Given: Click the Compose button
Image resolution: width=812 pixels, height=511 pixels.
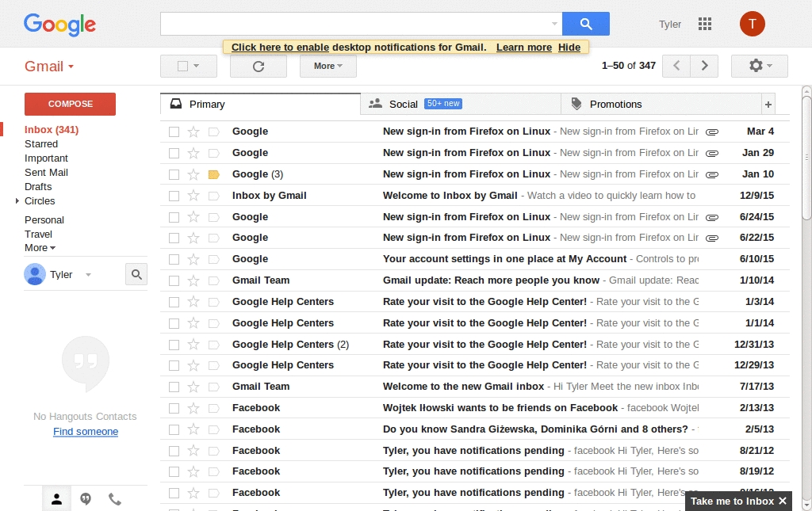Looking at the screenshot, I should click(x=69, y=104).
